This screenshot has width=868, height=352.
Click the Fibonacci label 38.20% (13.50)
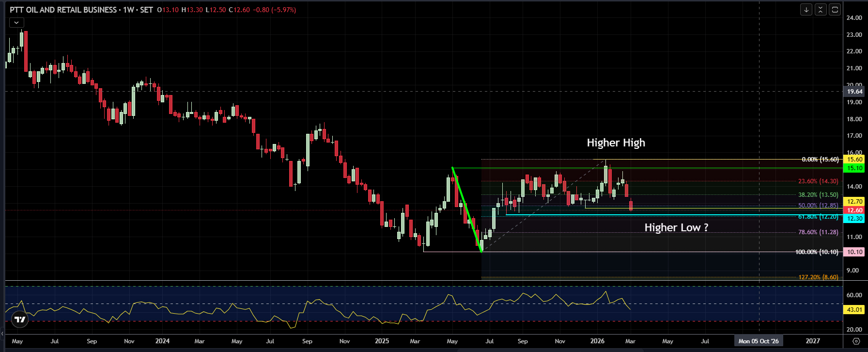[818, 195]
